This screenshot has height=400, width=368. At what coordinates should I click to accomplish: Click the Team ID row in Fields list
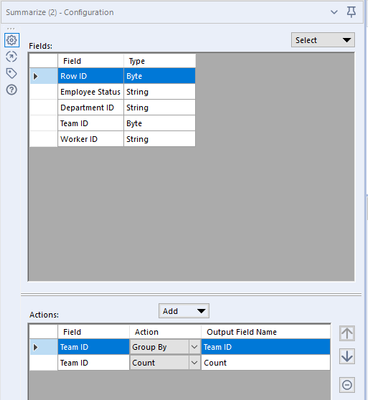113,123
